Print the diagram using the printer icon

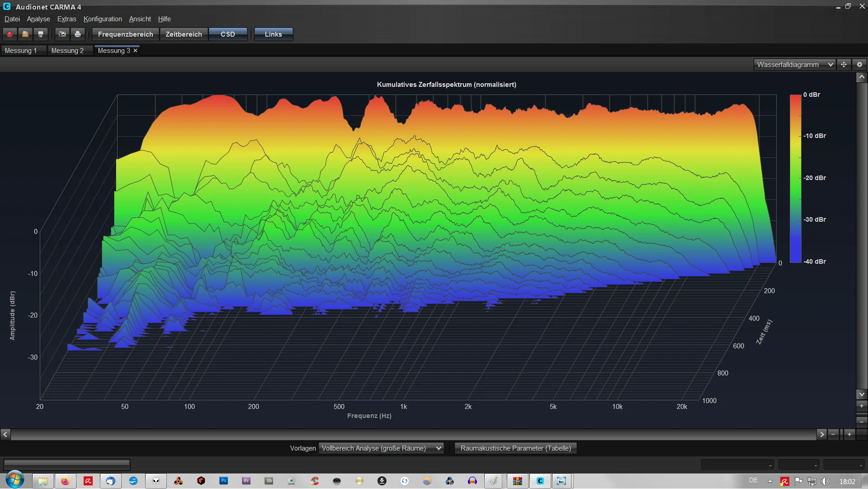(x=78, y=34)
